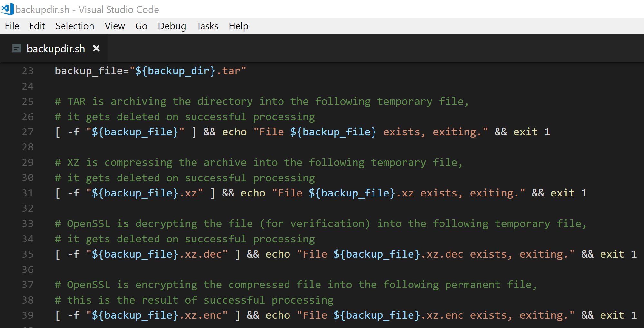644x328 pixels.
Task: Click the file icon on backupdir.sh tab
Action: (16, 49)
